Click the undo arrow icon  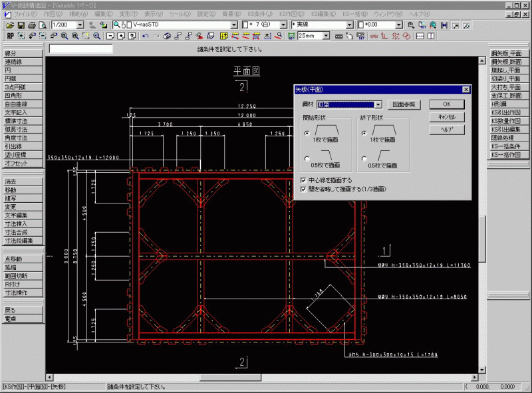click(x=146, y=36)
